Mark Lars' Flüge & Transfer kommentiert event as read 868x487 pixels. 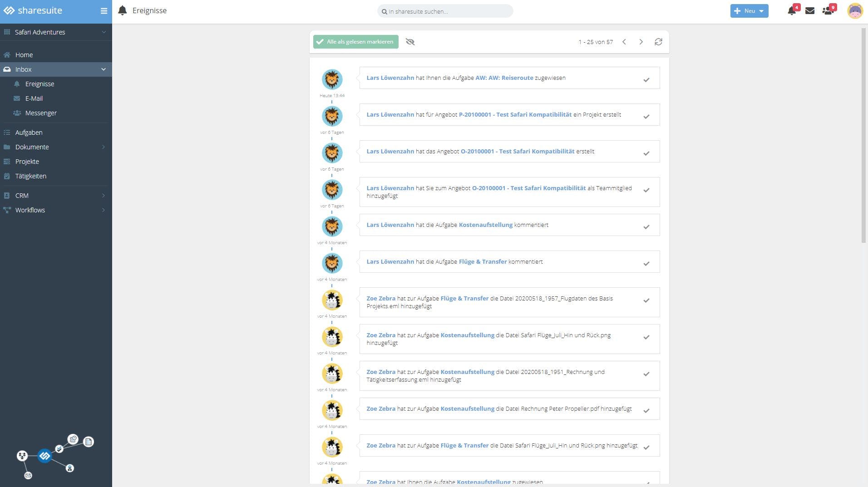pyautogui.click(x=646, y=264)
